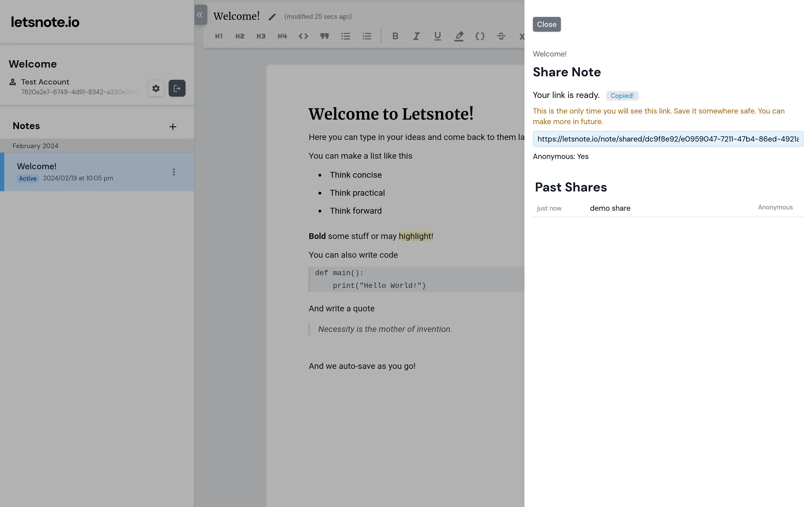Select the highlight marker tool
Screen dimensions: 812x507
[x=459, y=36]
